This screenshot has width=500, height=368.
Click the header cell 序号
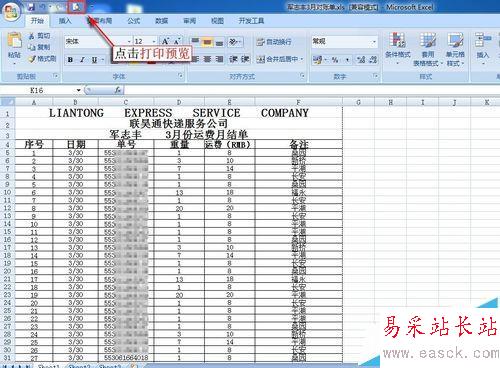pyautogui.click(x=34, y=144)
